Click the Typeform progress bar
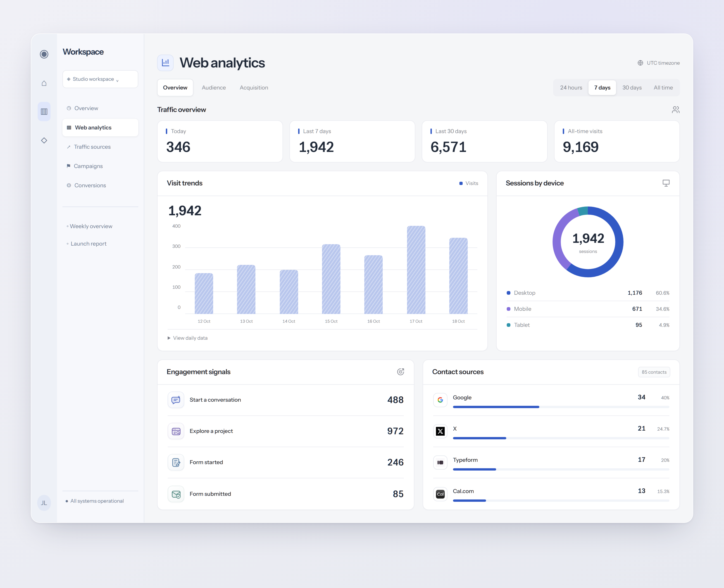The height and width of the screenshot is (588, 724). tap(561, 469)
